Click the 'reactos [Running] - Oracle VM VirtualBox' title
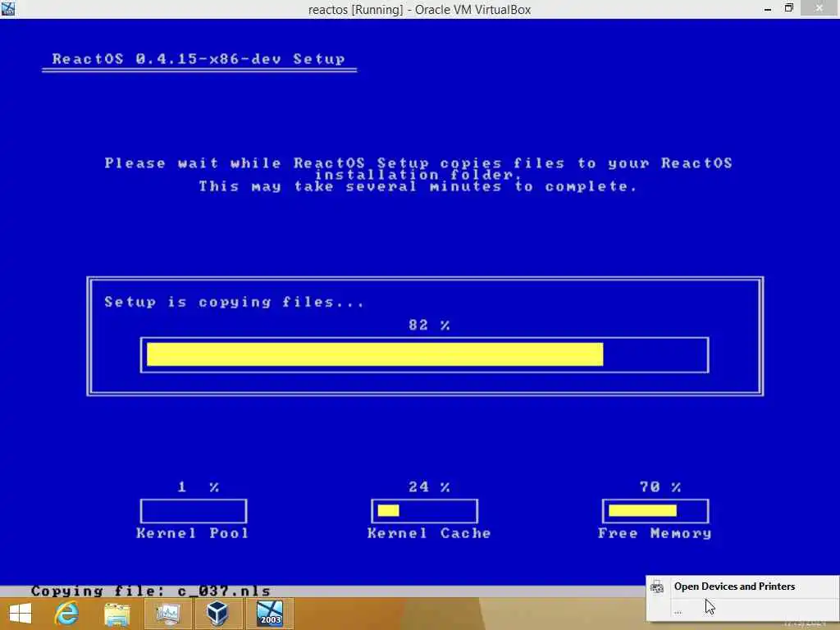The image size is (840, 630). pos(419,10)
